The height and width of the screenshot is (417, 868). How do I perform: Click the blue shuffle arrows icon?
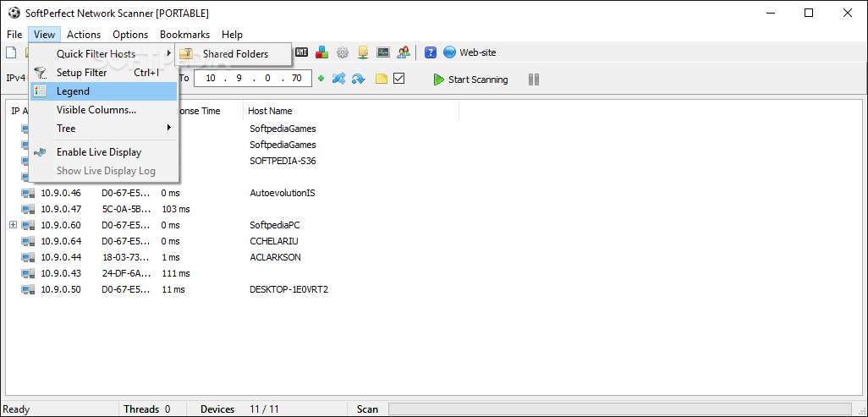338,79
